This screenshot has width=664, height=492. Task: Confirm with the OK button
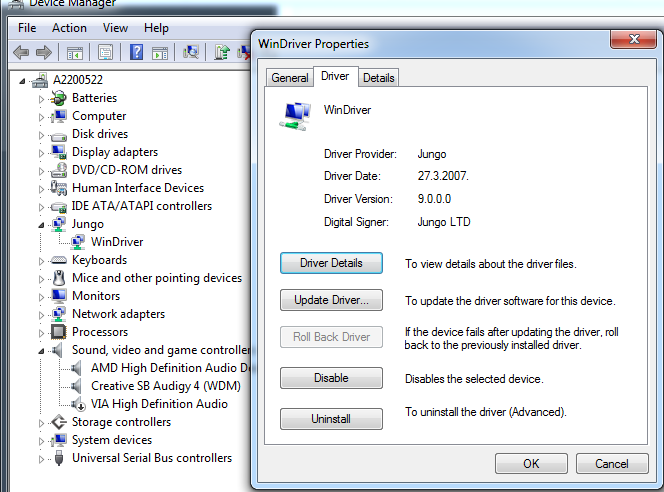[531, 464]
